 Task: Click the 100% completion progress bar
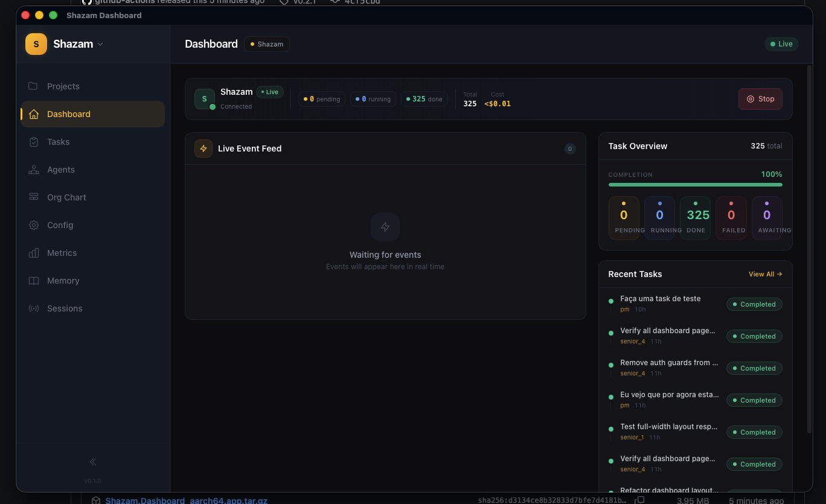pos(695,184)
